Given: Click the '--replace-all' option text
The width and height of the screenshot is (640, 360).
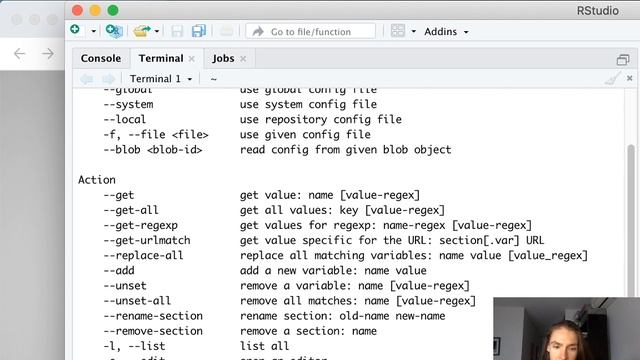Looking at the screenshot, I should point(143,256).
